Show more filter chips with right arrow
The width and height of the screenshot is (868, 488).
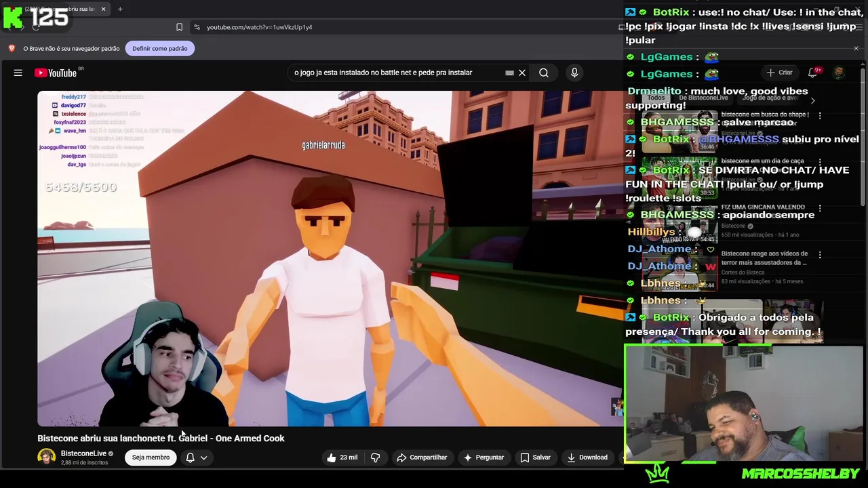coord(813,100)
